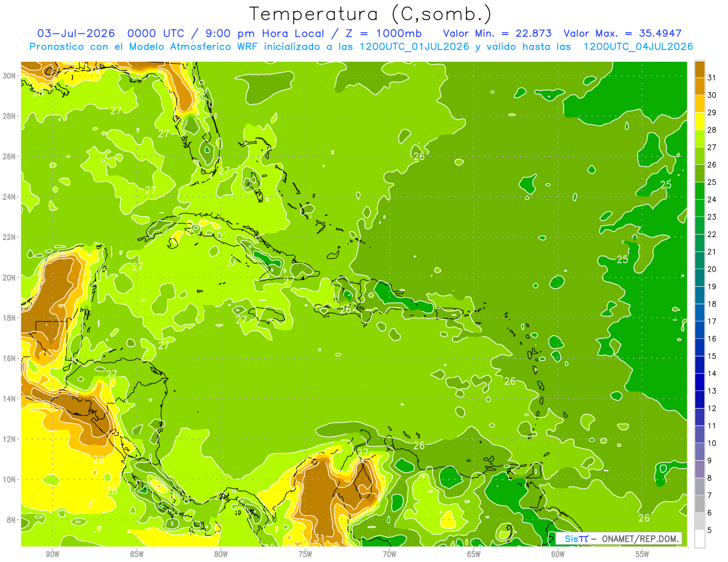This screenshot has width=728, height=562.
Task: Click the '75W' longitude axis label
Action: [x=305, y=554]
